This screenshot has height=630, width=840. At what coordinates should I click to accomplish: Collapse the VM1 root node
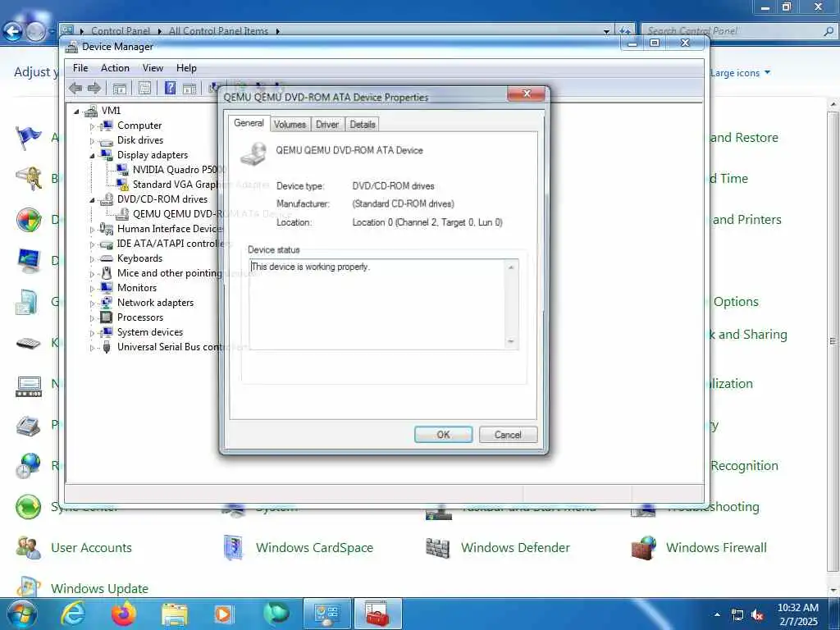tap(76, 112)
